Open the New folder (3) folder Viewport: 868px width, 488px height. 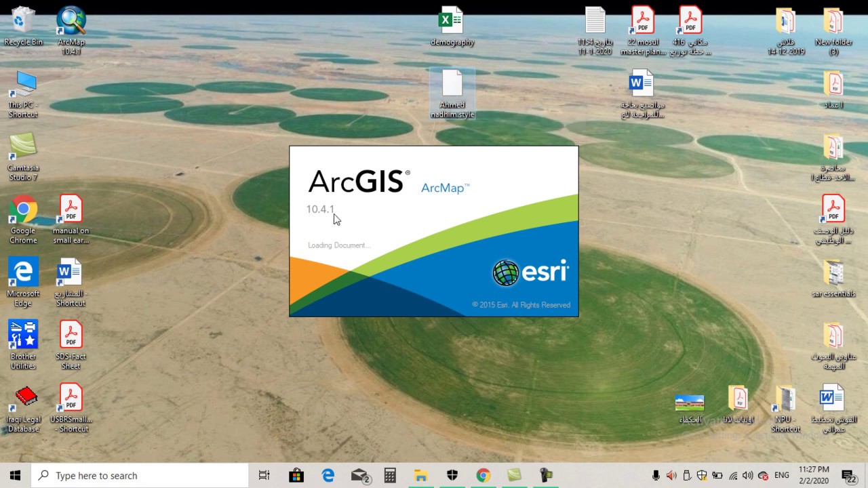[x=833, y=30]
